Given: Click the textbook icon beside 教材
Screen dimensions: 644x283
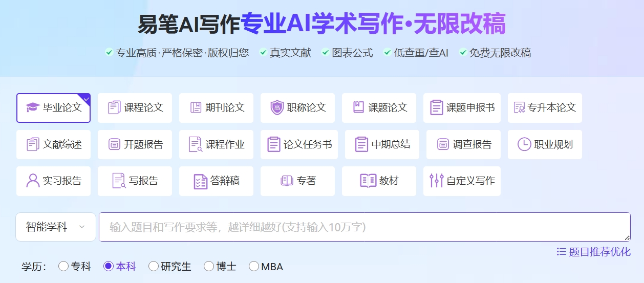Looking at the screenshot, I should click(368, 181).
